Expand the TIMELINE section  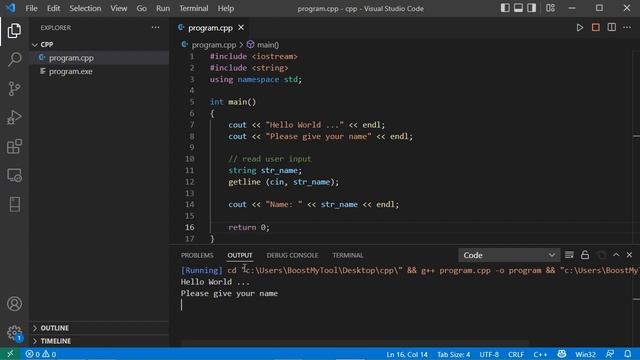coord(100,341)
